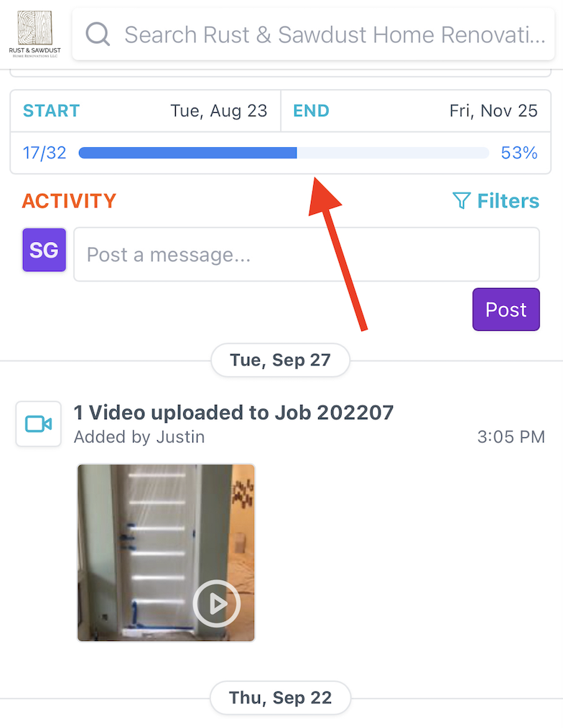Open the Filters link

coord(495,200)
